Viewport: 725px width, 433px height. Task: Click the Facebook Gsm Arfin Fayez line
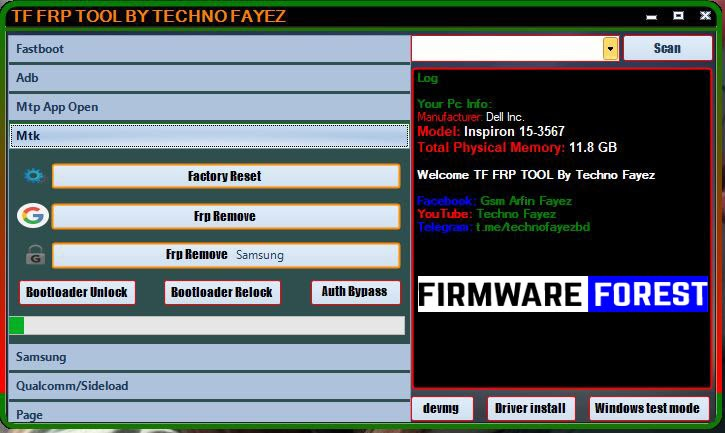[x=494, y=201]
